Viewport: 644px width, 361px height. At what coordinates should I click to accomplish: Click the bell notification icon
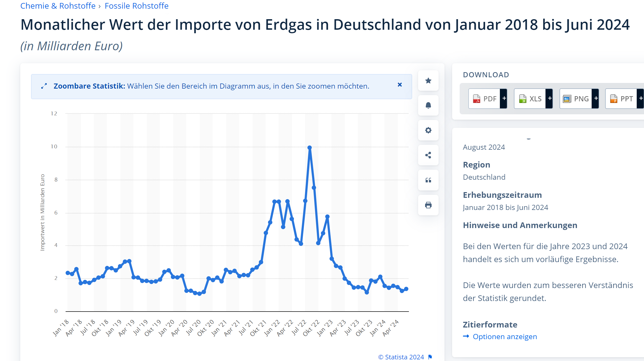point(428,105)
